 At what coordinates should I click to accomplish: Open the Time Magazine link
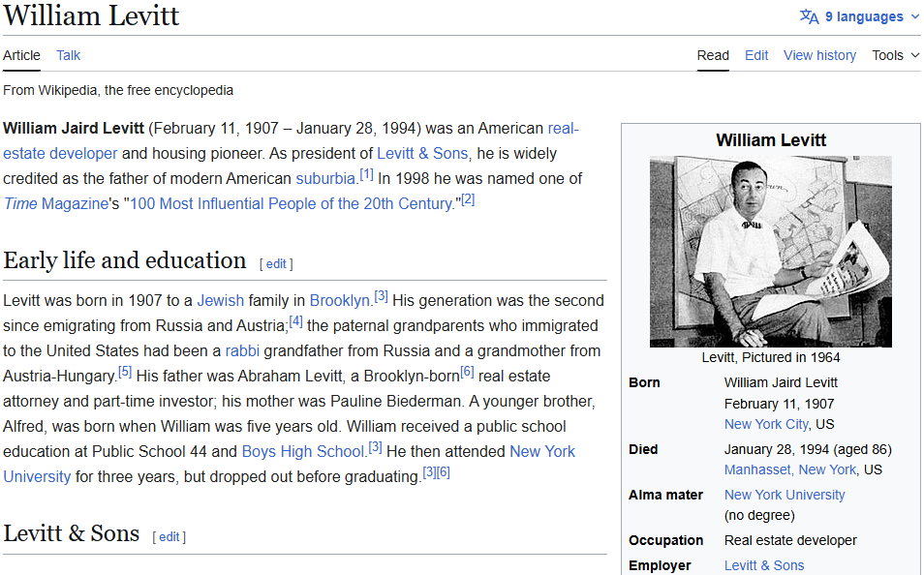[56, 204]
